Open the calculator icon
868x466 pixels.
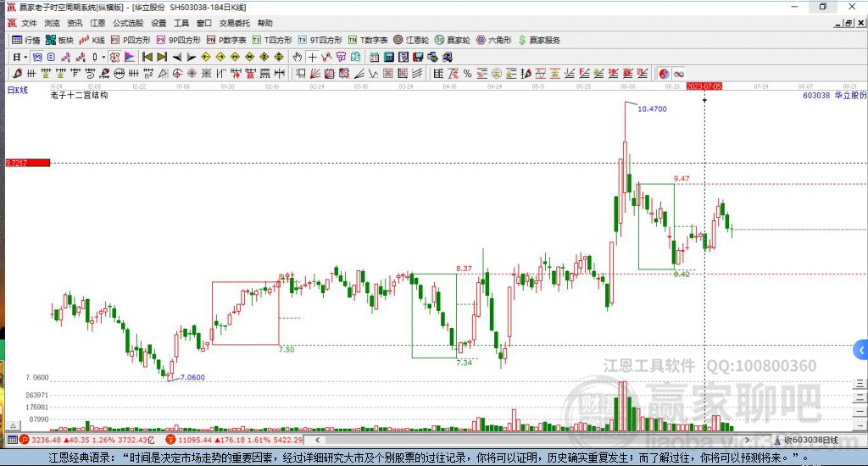coord(388,57)
